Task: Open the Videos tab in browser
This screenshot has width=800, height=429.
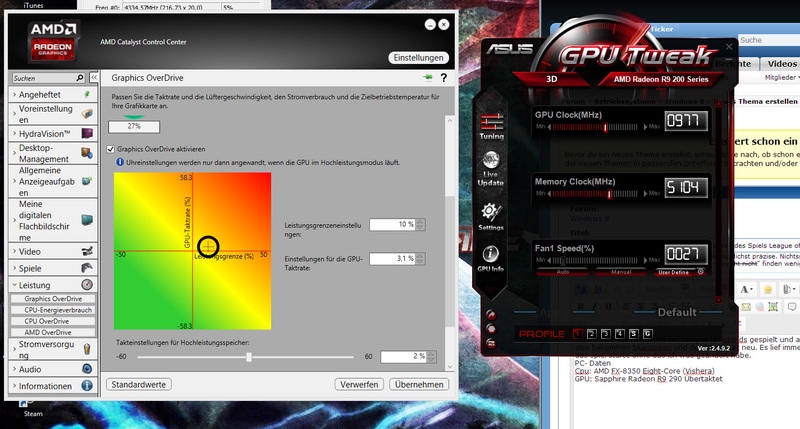Action: pyautogui.click(x=782, y=64)
